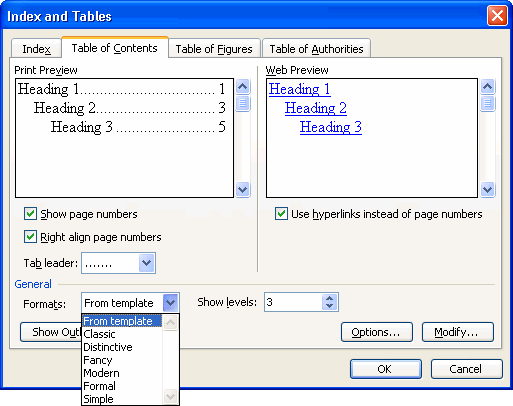Increase Show levels with up arrow
The height and width of the screenshot is (406, 513).
pyautogui.click(x=329, y=298)
